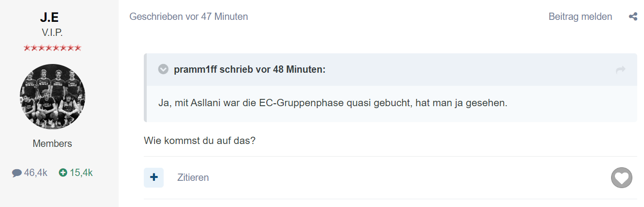
Task: Open the share post icon
Action: coord(633,17)
